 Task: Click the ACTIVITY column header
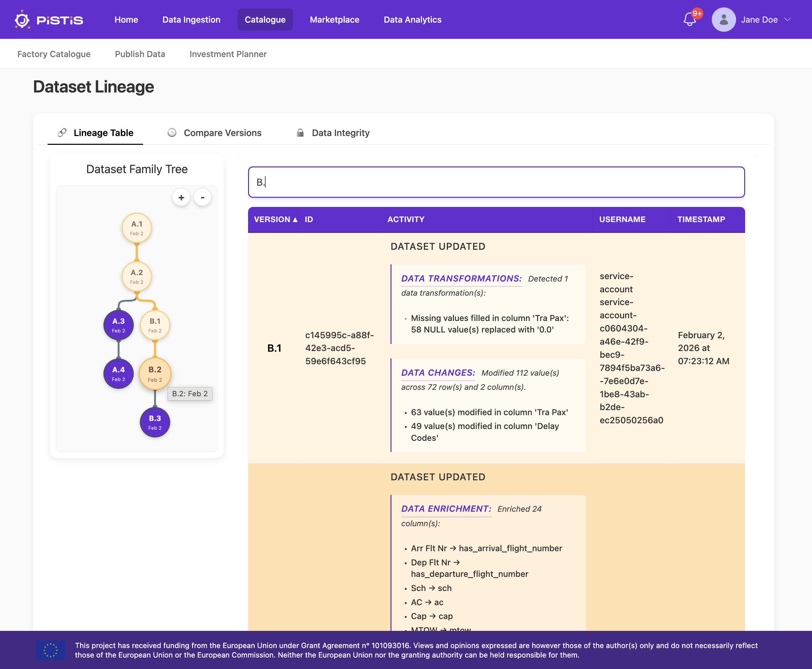click(406, 219)
